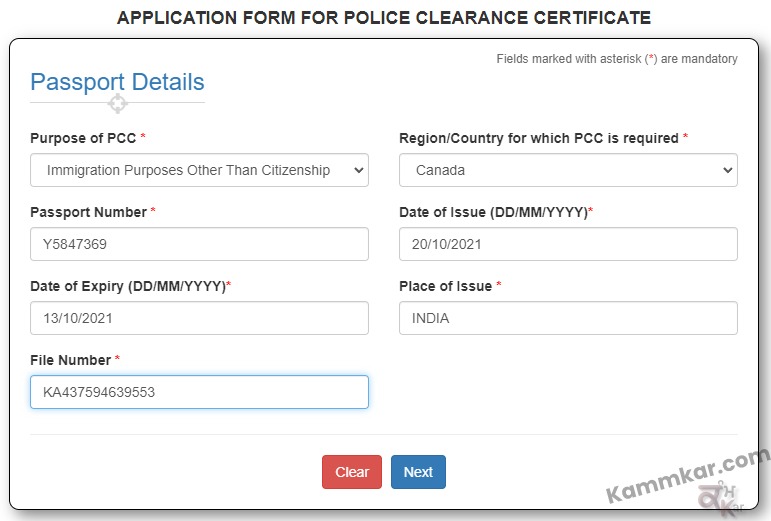Click the File Number label text
The height and width of the screenshot is (521, 771).
tap(70, 360)
